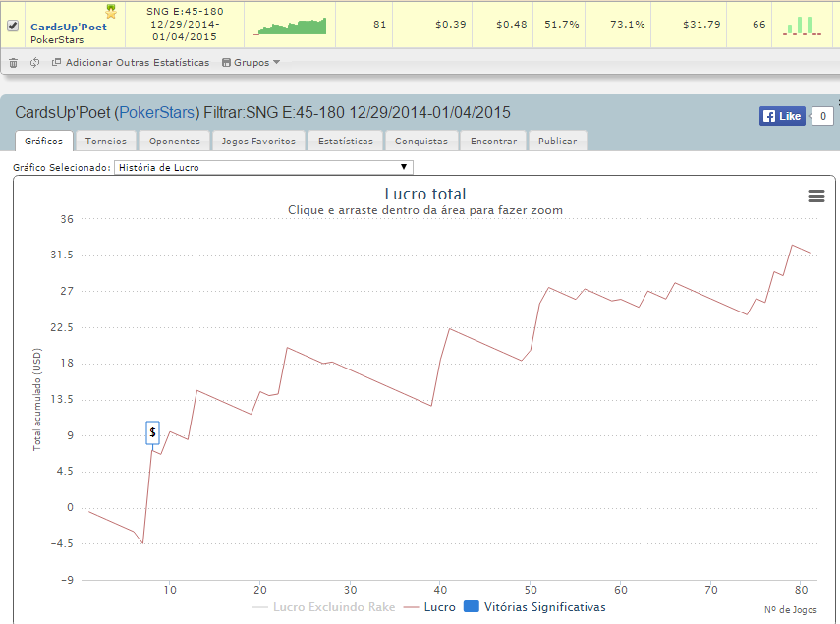Open CardsUp'Poet player name link
Screen dimensions: 840x624
pyautogui.click(x=69, y=27)
